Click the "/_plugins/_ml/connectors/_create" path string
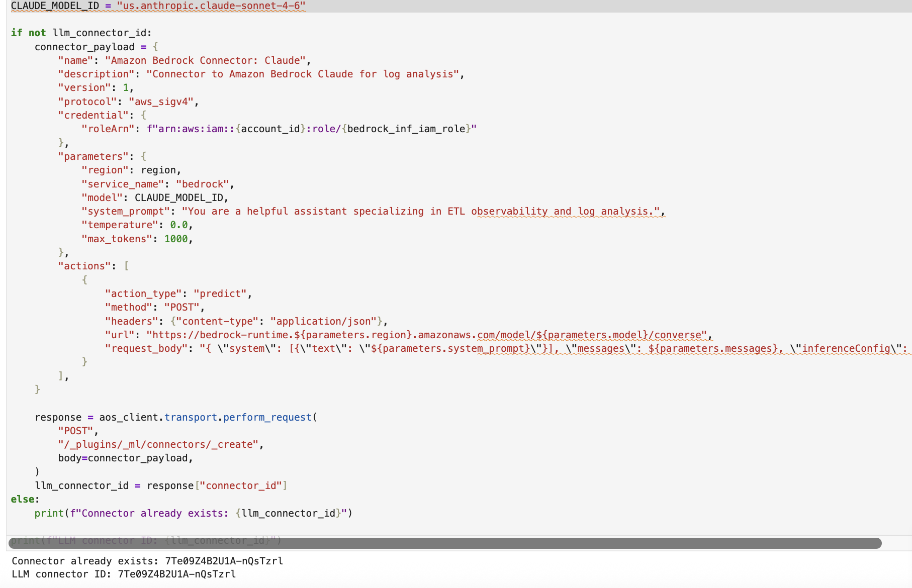 point(158,444)
